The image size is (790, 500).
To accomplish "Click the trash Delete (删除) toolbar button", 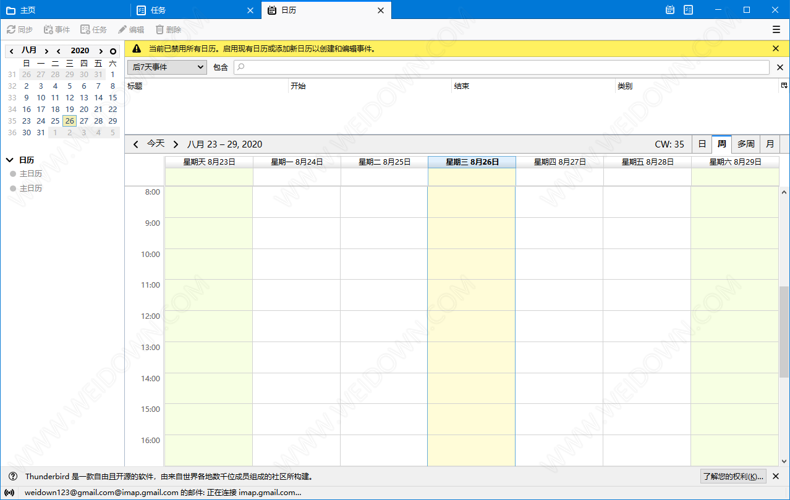I will [x=168, y=30].
